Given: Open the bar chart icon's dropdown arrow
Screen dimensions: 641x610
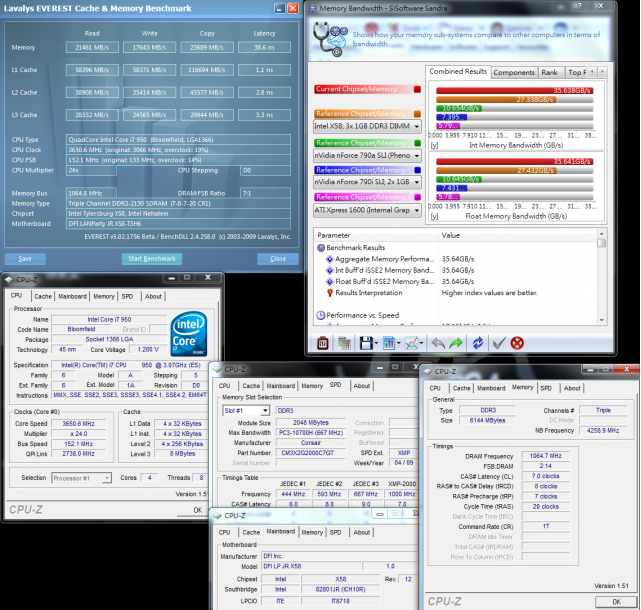Looking at the screenshot, I should [399, 343].
